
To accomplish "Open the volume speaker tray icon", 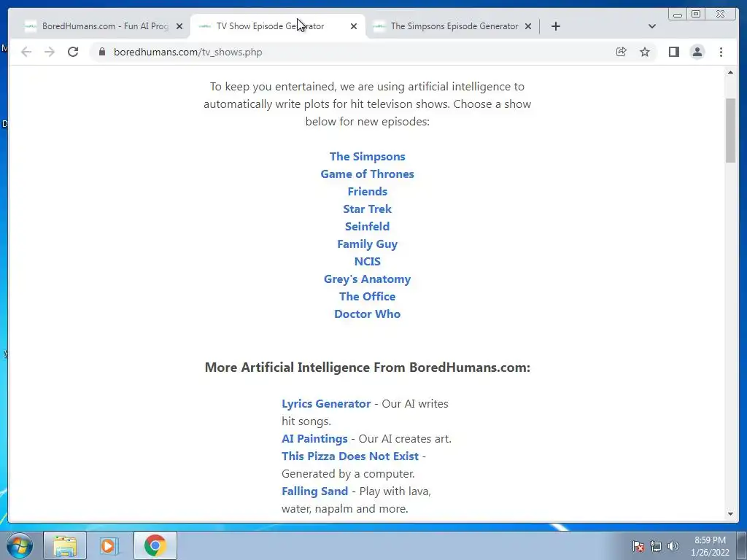I will pos(673,546).
